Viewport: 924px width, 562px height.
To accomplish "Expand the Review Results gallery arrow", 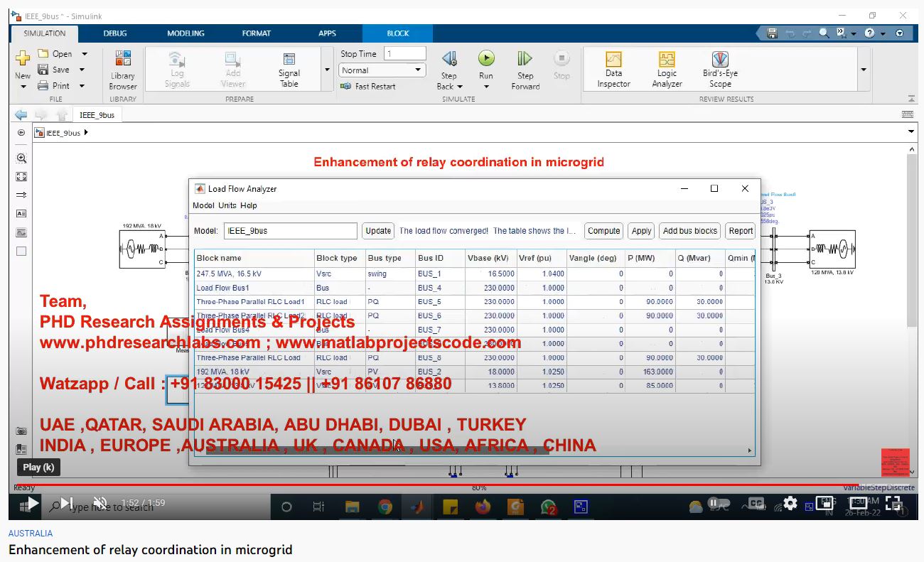I will click(864, 70).
